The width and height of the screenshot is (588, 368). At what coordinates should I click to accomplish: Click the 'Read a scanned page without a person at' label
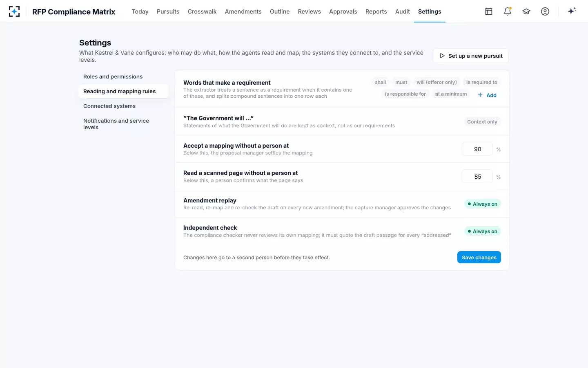tap(241, 173)
